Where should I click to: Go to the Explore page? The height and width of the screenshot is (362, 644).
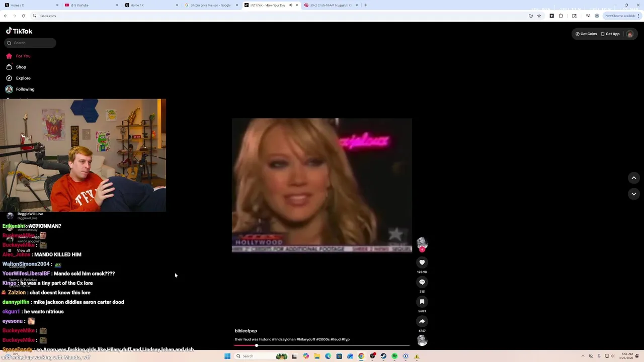tap(19, 78)
